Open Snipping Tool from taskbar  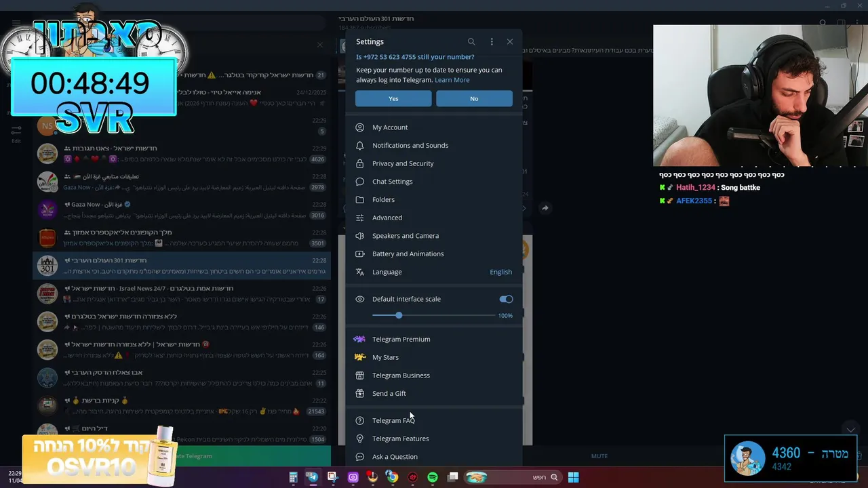click(x=332, y=477)
